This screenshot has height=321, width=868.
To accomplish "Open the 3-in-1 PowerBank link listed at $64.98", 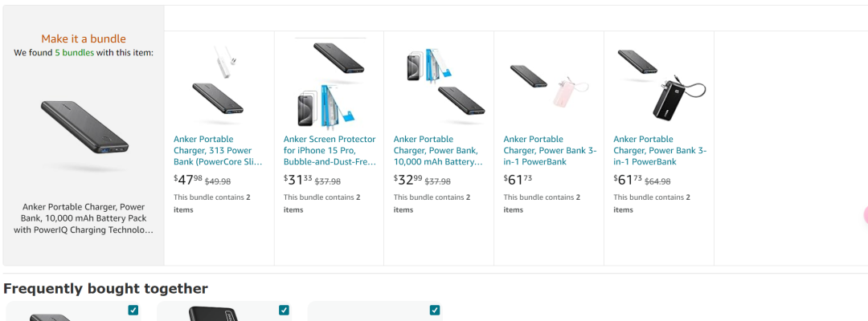I will 660,150.
